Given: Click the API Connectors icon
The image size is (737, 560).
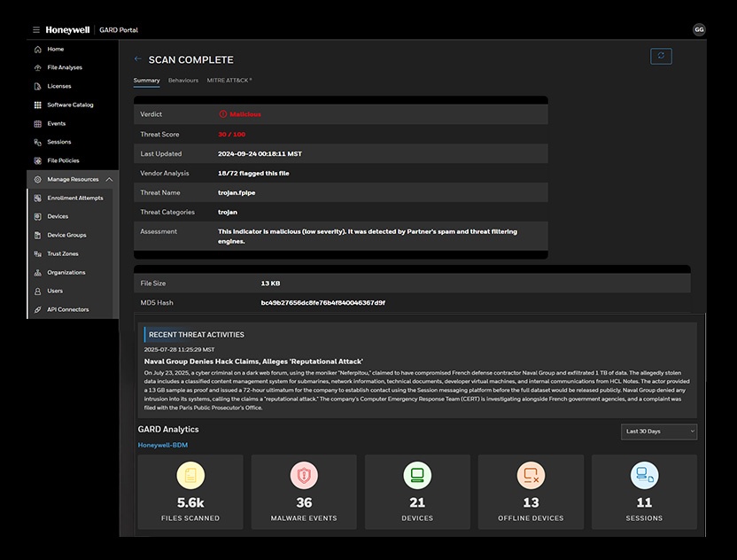Looking at the screenshot, I should pos(37,310).
